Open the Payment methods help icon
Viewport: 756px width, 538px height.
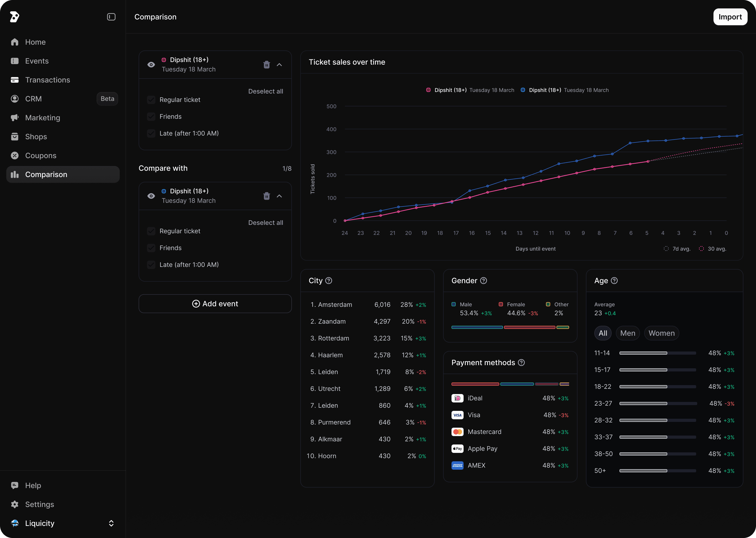(x=521, y=363)
